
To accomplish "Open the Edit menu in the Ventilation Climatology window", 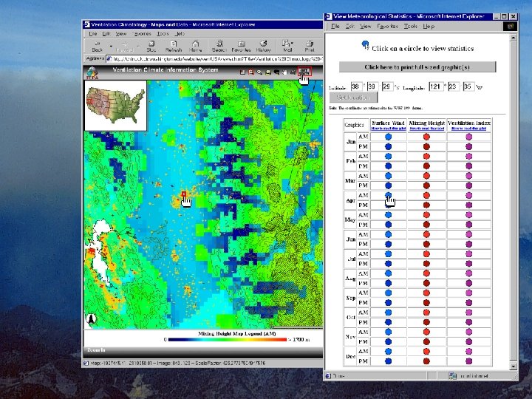I will point(106,33).
